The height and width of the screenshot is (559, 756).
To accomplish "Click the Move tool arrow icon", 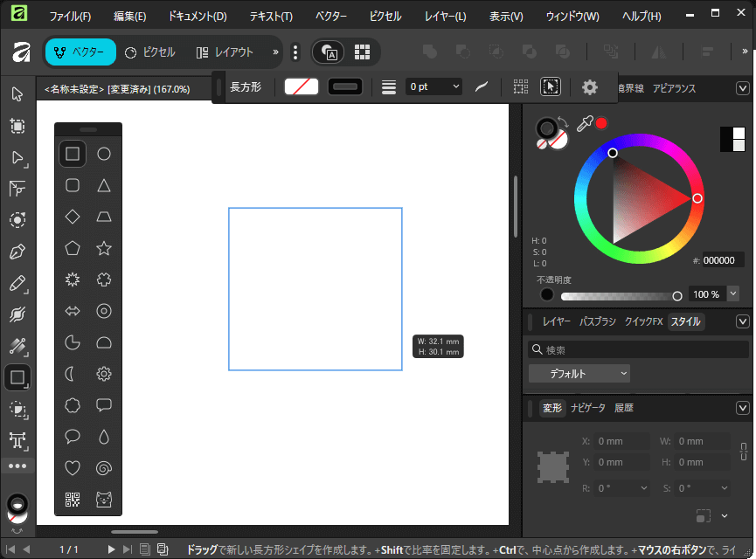I will tap(17, 94).
